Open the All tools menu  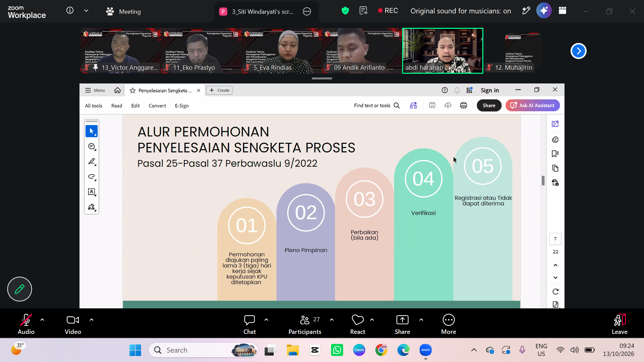point(94,106)
